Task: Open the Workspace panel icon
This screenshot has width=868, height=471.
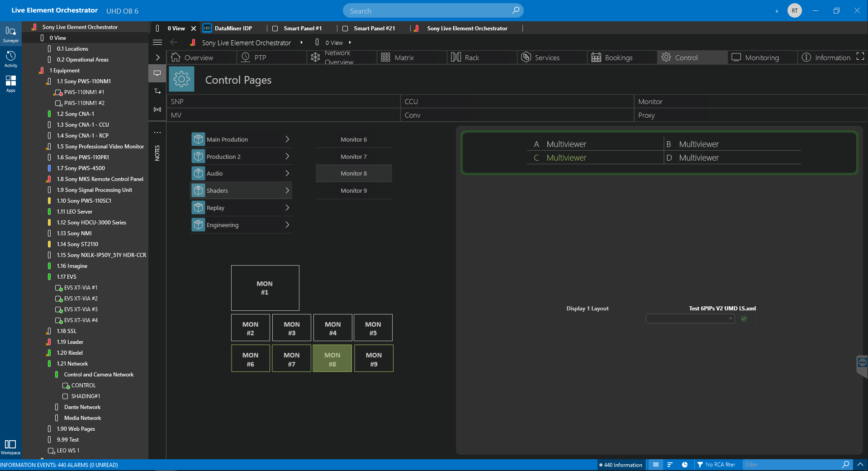Action: click(x=10, y=447)
